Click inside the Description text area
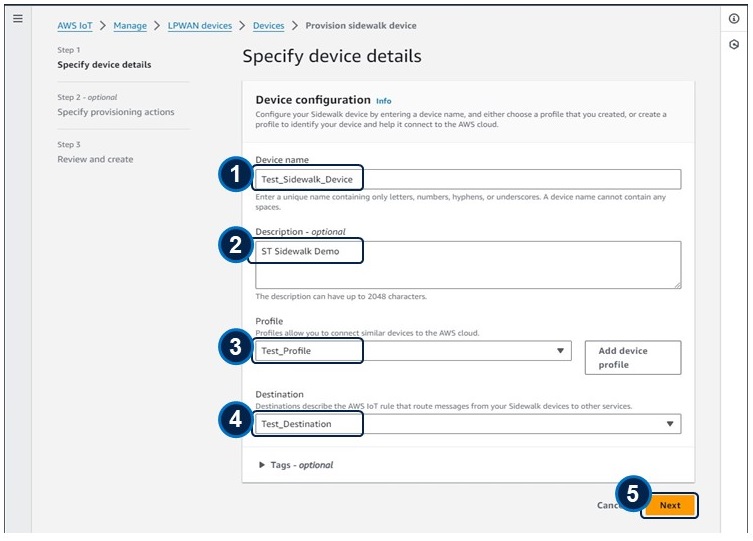This screenshot has width=753, height=541. click(468, 265)
